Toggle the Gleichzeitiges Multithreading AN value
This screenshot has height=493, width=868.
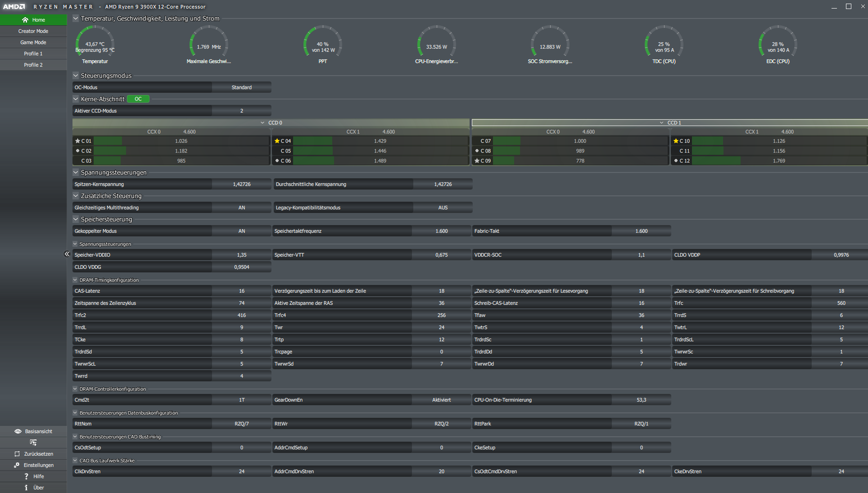241,208
